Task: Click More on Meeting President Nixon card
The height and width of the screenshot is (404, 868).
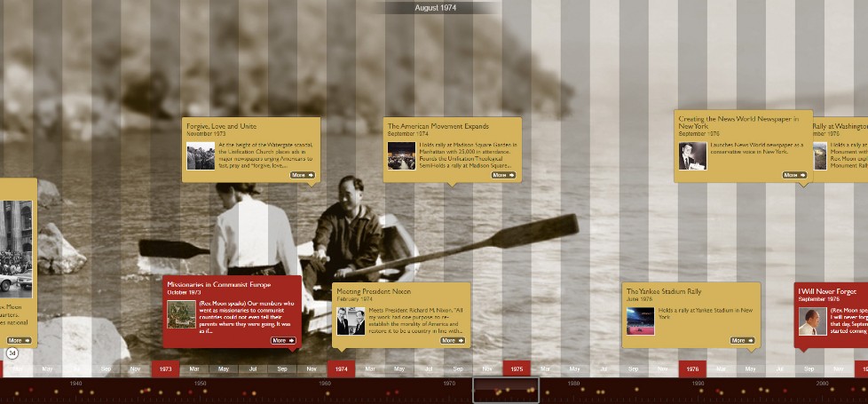Action: tap(453, 340)
